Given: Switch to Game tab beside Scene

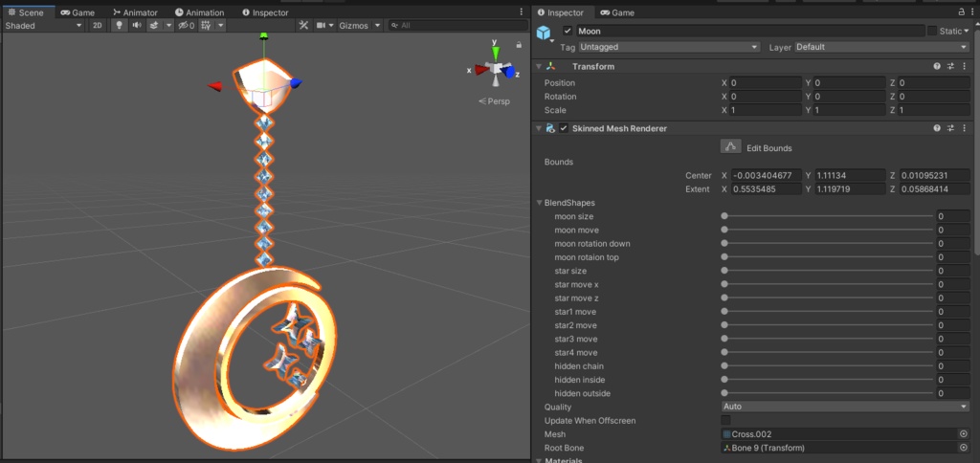Looking at the screenshot, I should coord(78,12).
